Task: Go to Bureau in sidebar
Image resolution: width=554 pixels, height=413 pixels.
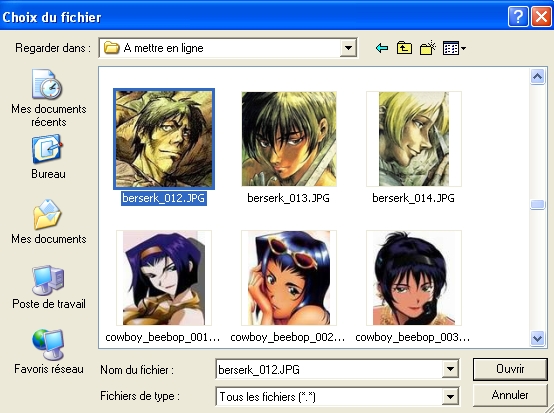Action: 48,157
